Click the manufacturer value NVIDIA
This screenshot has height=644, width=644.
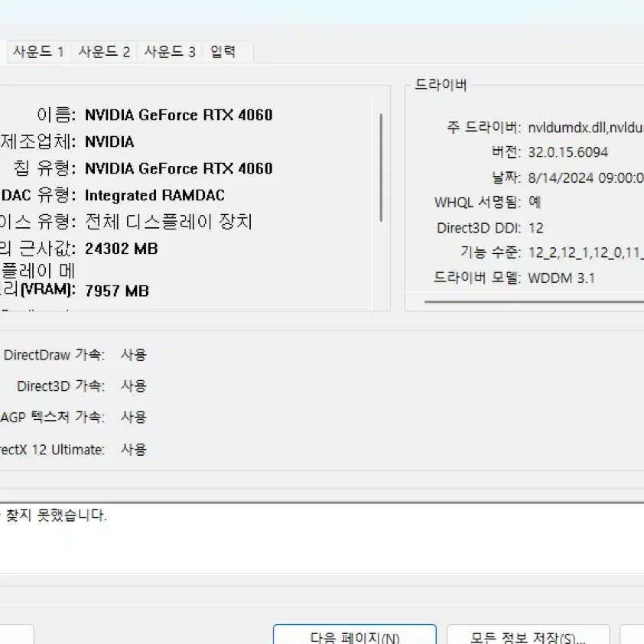[x=109, y=141]
